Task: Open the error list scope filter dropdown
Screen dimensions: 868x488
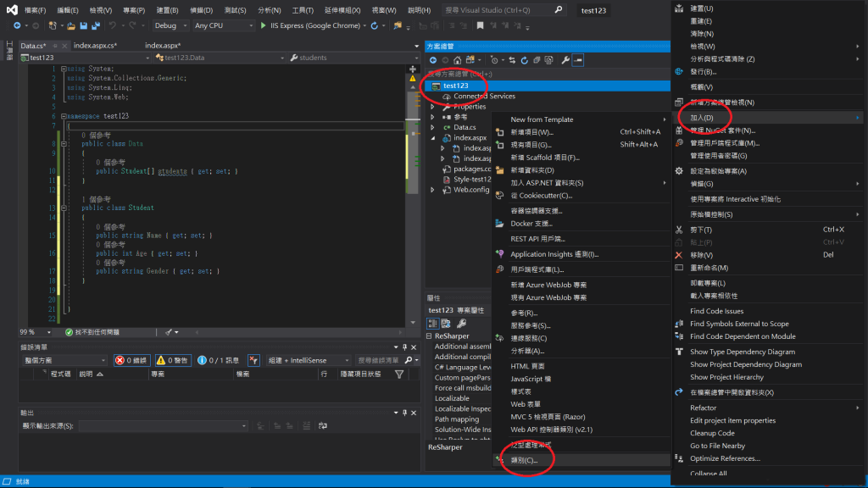Action: 64,360
